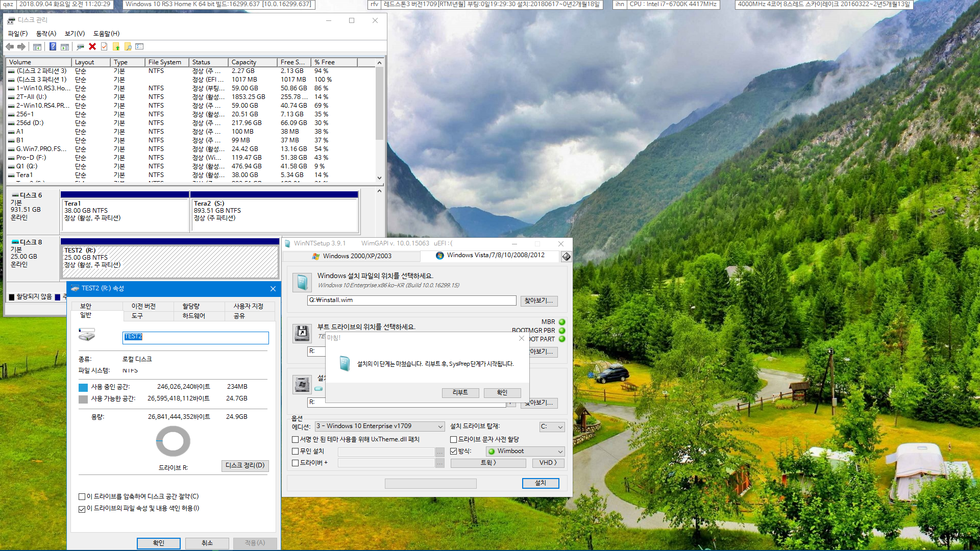Click the WinNTSetup diamond info icon
The height and width of the screenshot is (551, 980).
[x=566, y=257]
